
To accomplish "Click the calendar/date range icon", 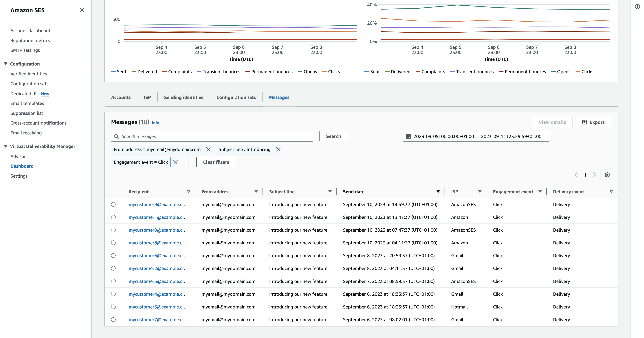I will pyautogui.click(x=407, y=136).
